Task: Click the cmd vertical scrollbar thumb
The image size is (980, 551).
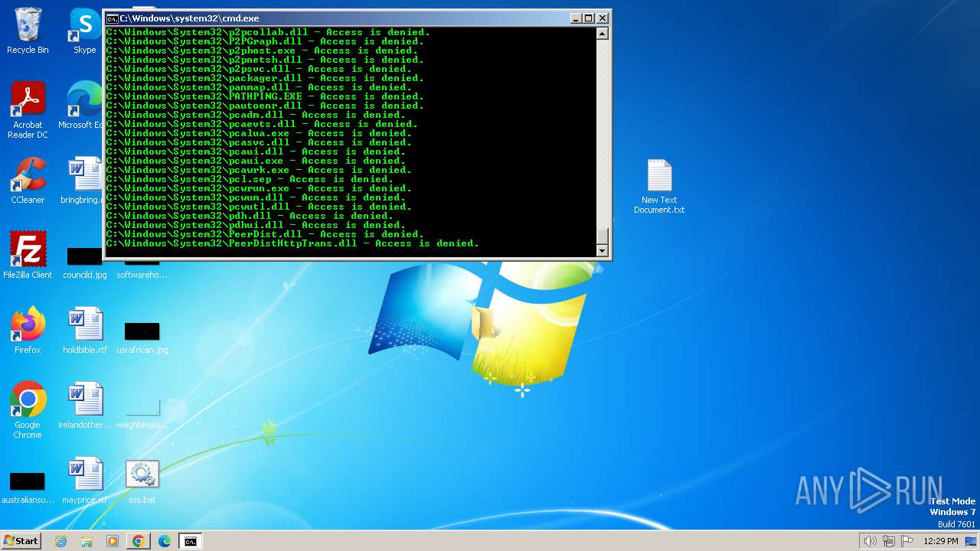Action: tap(602, 236)
